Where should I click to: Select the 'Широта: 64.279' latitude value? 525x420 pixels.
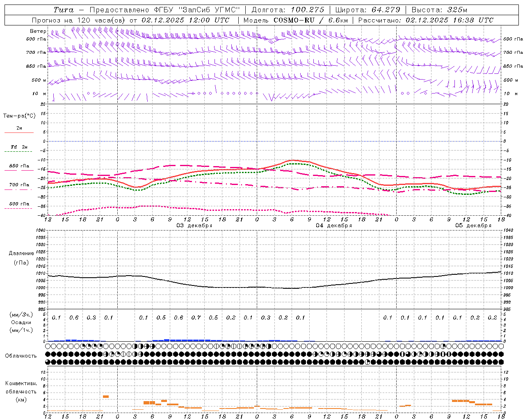tap(367, 10)
